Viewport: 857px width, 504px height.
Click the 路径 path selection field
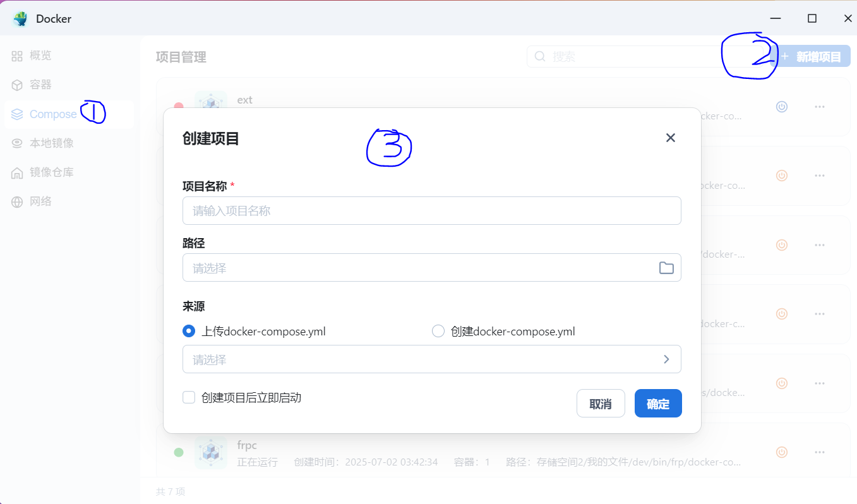432,268
